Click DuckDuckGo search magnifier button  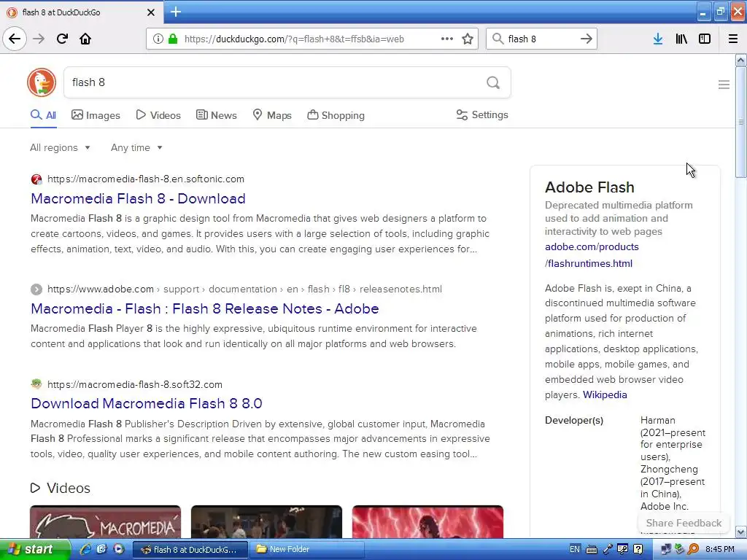tap(493, 83)
